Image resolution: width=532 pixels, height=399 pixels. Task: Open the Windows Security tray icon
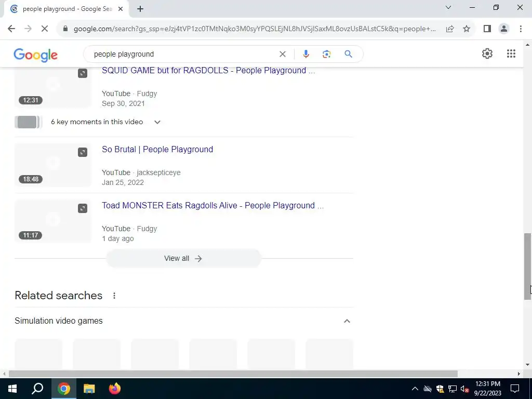coord(440,389)
